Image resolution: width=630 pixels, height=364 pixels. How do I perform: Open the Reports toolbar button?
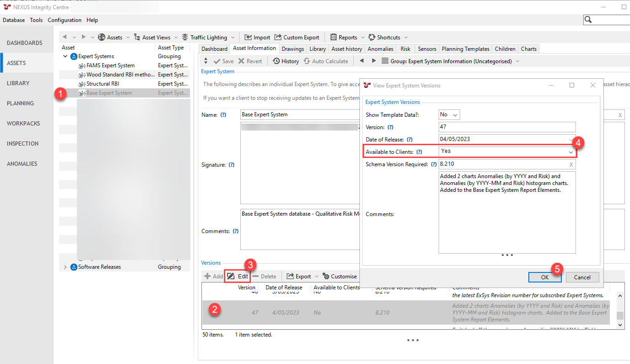pyautogui.click(x=343, y=38)
